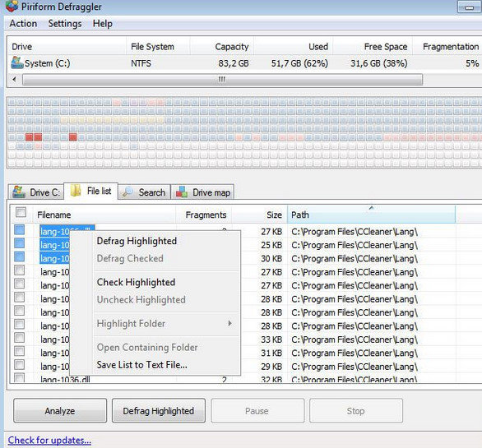Click the NTFS file system value
The width and height of the screenshot is (482, 448).
click(x=141, y=63)
